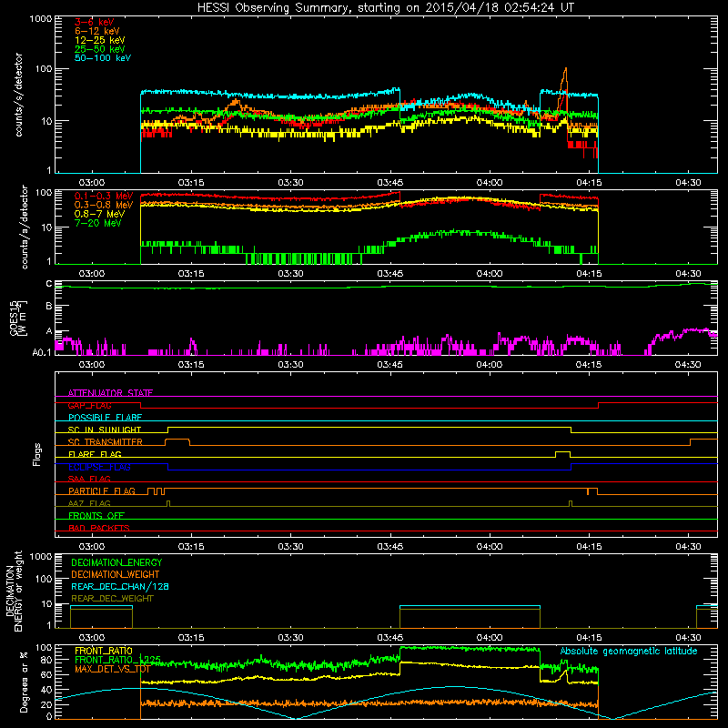Select the 3-6 keV legend label

[x=95, y=22]
